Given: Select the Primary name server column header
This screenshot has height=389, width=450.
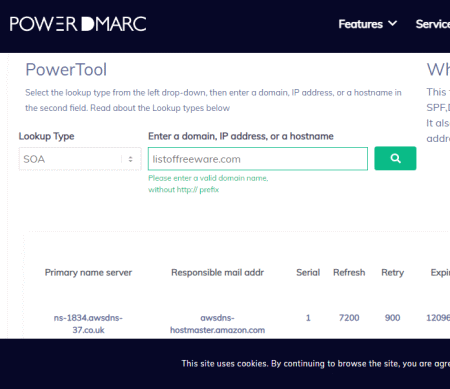Looking at the screenshot, I should point(88,273).
